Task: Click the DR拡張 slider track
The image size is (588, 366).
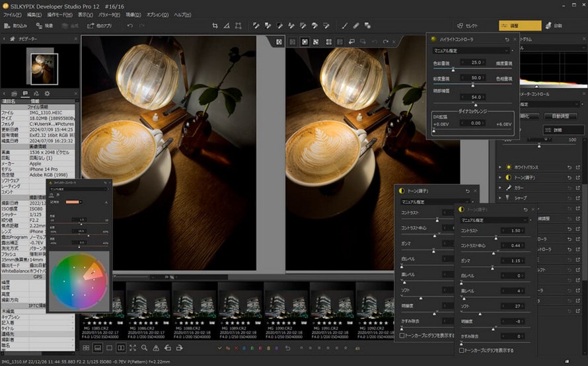Action: click(x=472, y=131)
